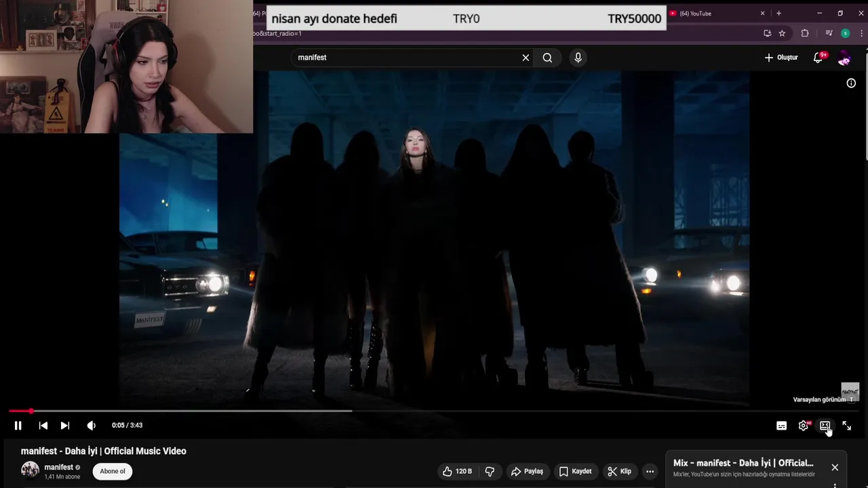Open the Oluştur create menu
Screen dimensions: 868x488
(x=781, y=58)
